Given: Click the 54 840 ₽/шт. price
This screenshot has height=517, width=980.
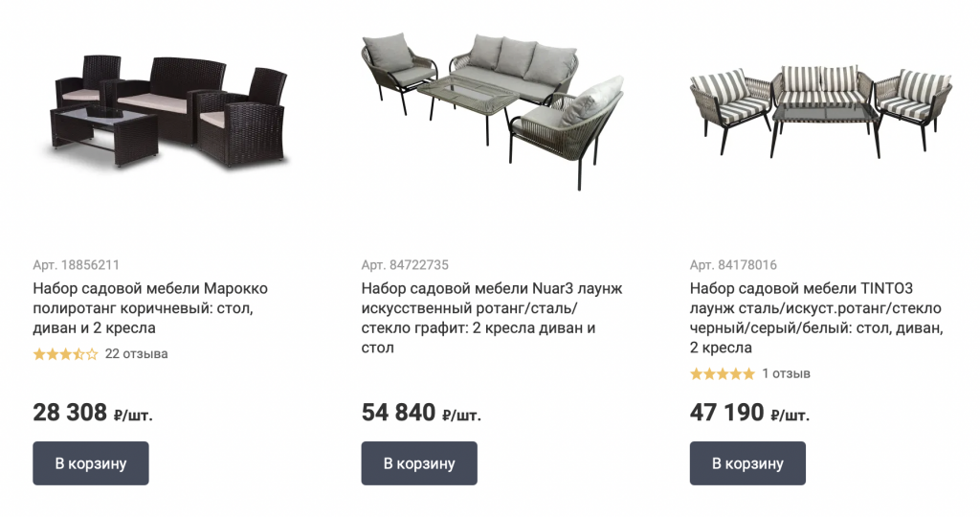Looking at the screenshot, I should (421, 413).
